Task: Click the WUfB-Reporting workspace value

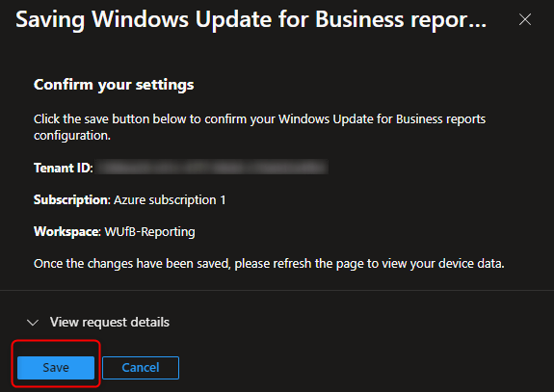Action: click(149, 232)
